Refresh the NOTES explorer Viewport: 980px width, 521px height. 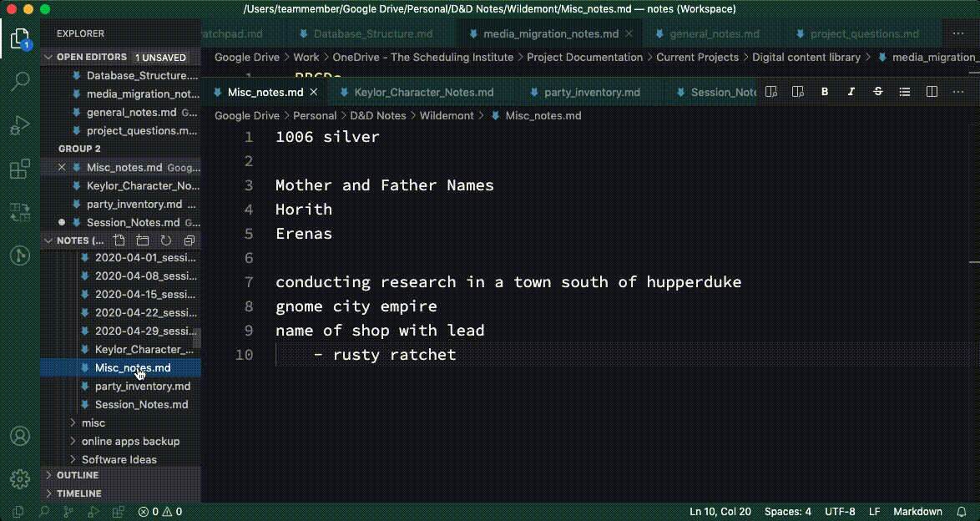[x=165, y=240]
